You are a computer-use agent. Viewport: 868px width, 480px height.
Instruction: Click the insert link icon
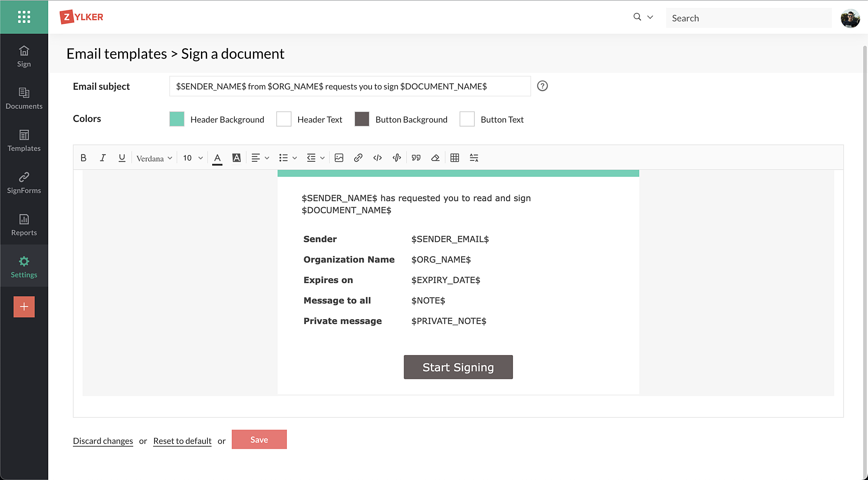pos(358,158)
